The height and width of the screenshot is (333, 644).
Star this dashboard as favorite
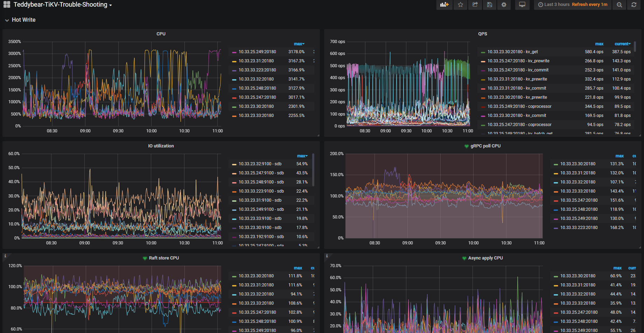[461, 5]
